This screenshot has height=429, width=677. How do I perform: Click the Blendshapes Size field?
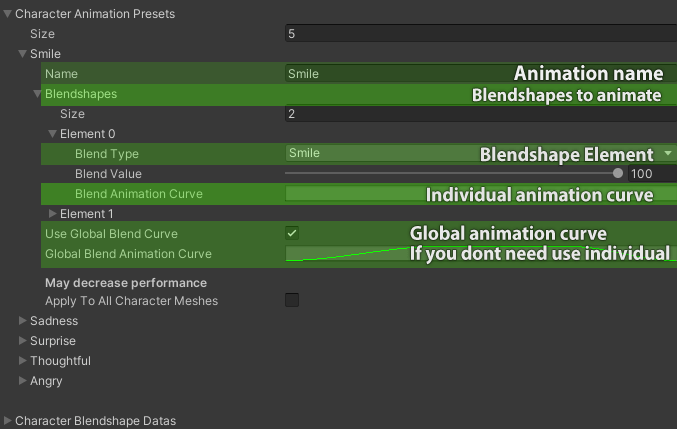coord(480,114)
